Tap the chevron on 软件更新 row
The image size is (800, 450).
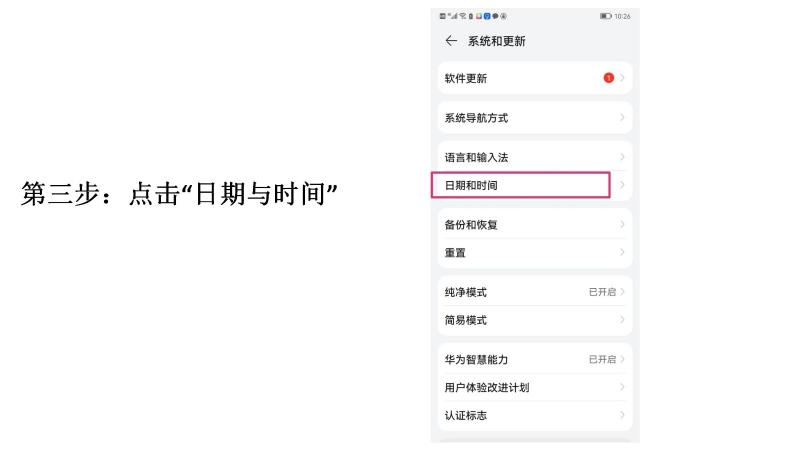click(x=622, y=78)
